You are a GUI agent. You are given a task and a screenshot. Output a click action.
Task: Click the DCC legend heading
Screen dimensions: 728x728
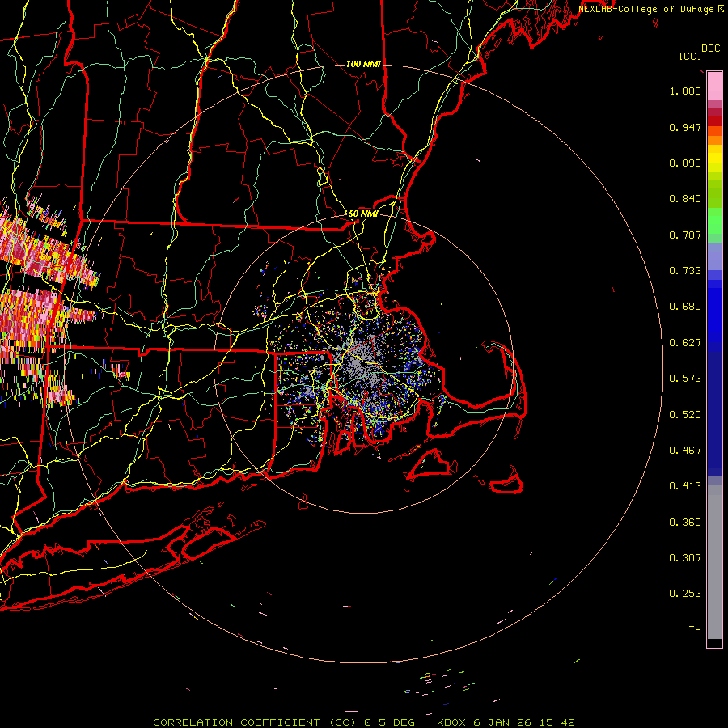point(710,49)
